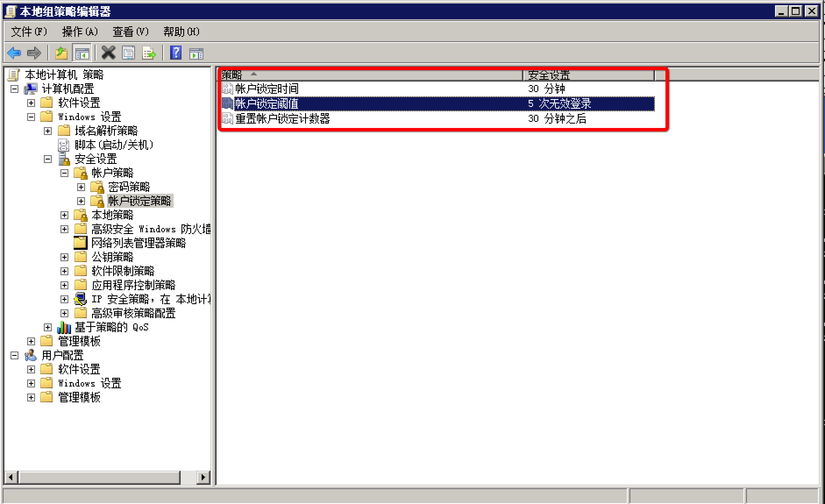Screen dimensions: 825x504
Task: Sort by the 安全设置 column header
Action: pos(587,75)
